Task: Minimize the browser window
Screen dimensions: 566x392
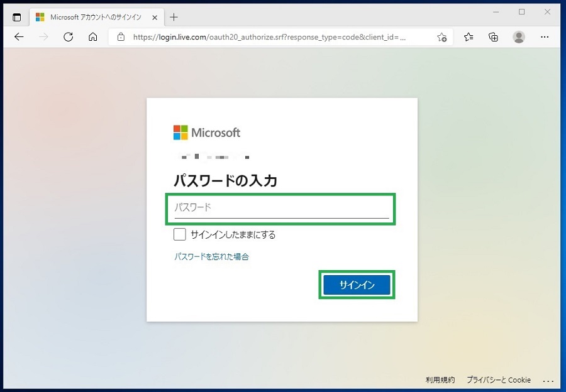Action: pyautogui.click(x=496, y=12)
